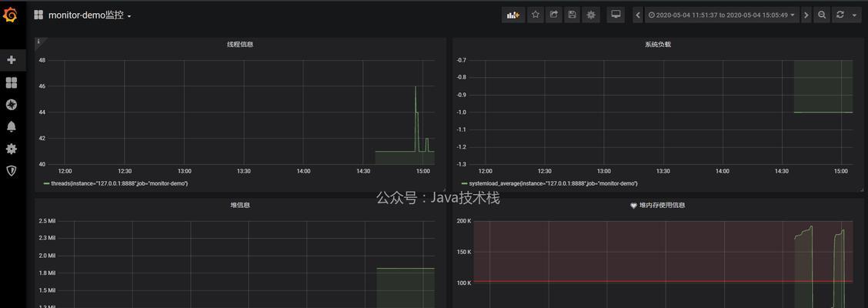Toggle threads series legend entry
This screenshot has width=868, height=308.
point(119,183)
